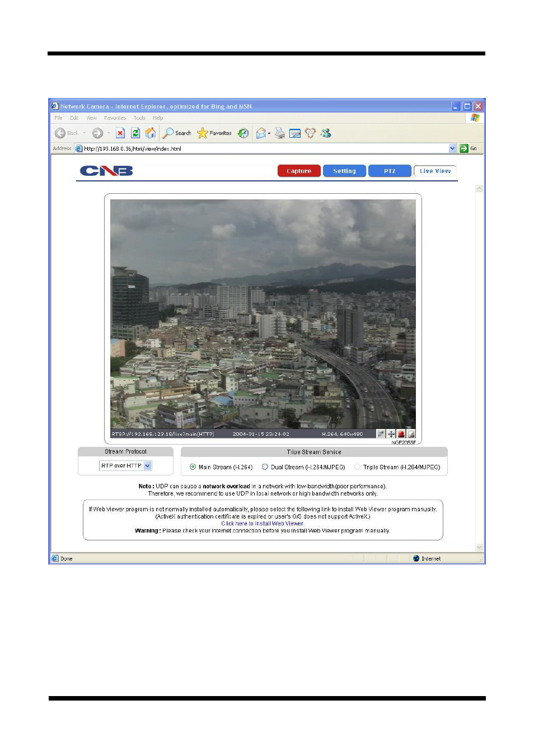
Task: Switch to the Live View tab
Action: [x=435, y=171]
